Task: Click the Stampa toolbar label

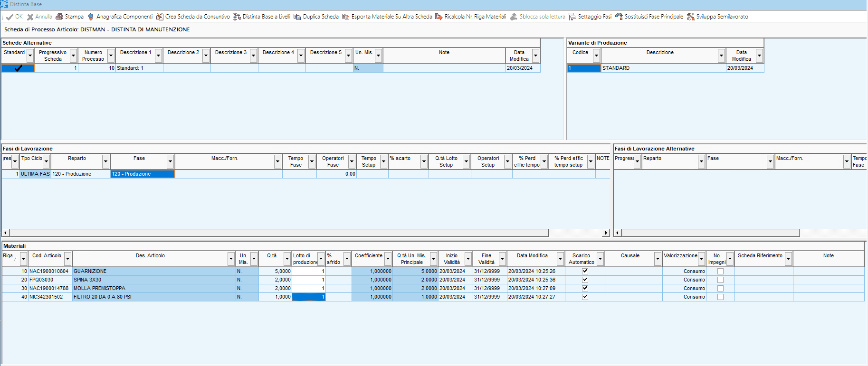Action: tap(74, 17)
